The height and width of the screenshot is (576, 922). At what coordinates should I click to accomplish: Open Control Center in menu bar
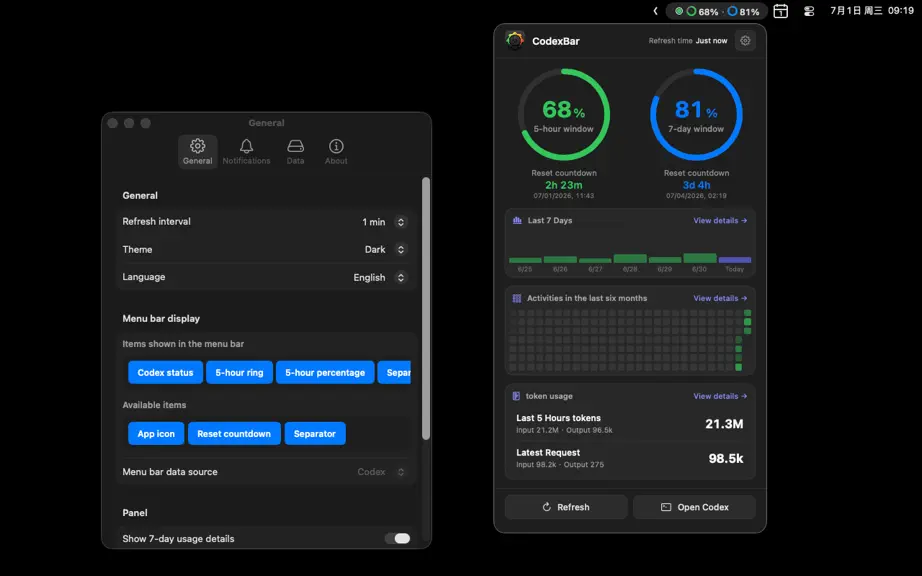(809, 11)
